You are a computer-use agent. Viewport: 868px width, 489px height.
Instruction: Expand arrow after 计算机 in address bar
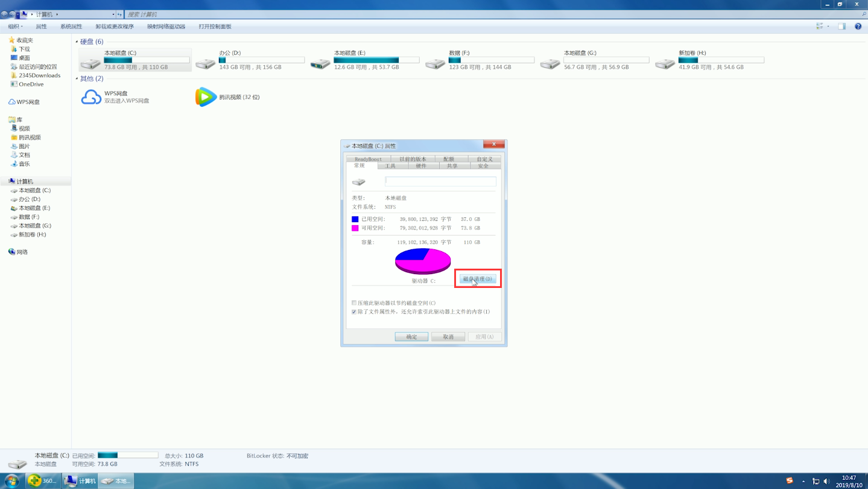pyautogui.click(x=57, y=14)
